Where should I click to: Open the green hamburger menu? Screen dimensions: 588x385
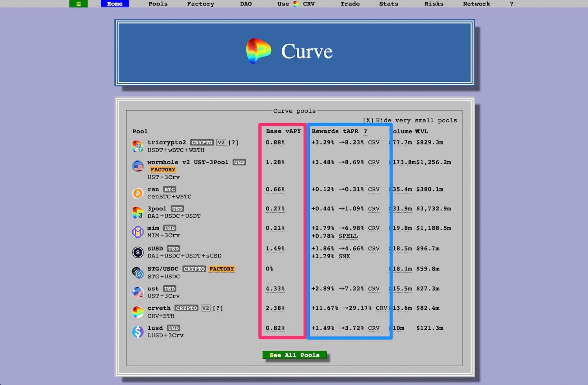pyautogui.click(x=78, y=4)
